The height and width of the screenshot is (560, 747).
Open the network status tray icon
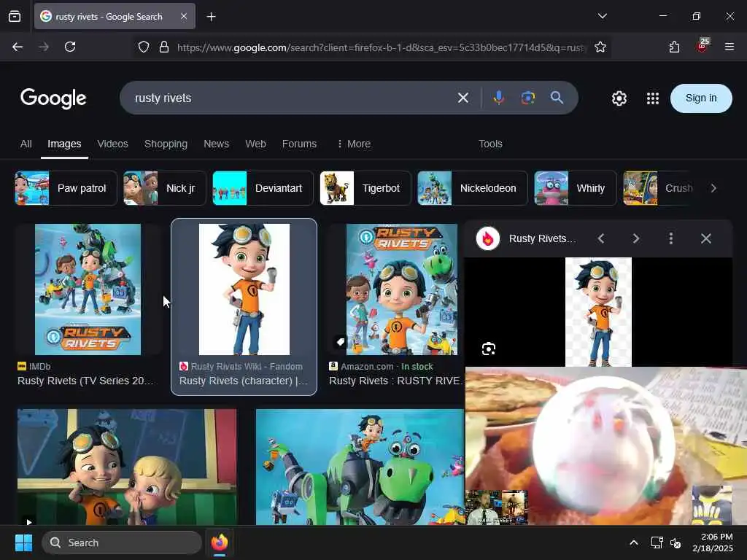(657, 542)
